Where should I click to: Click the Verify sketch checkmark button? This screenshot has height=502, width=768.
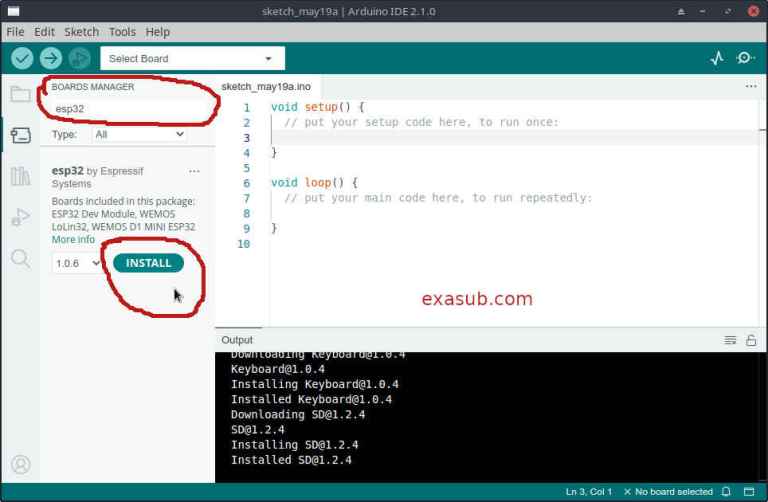coord(22,58)
